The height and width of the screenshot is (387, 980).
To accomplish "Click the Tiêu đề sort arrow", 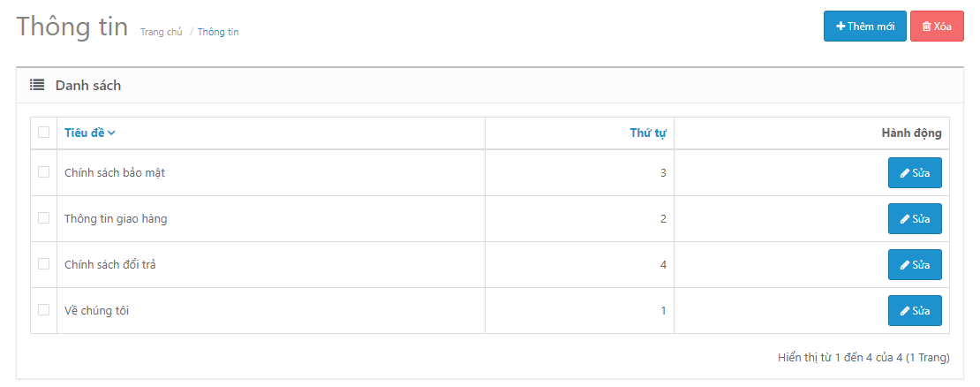I will click(111, 133).
